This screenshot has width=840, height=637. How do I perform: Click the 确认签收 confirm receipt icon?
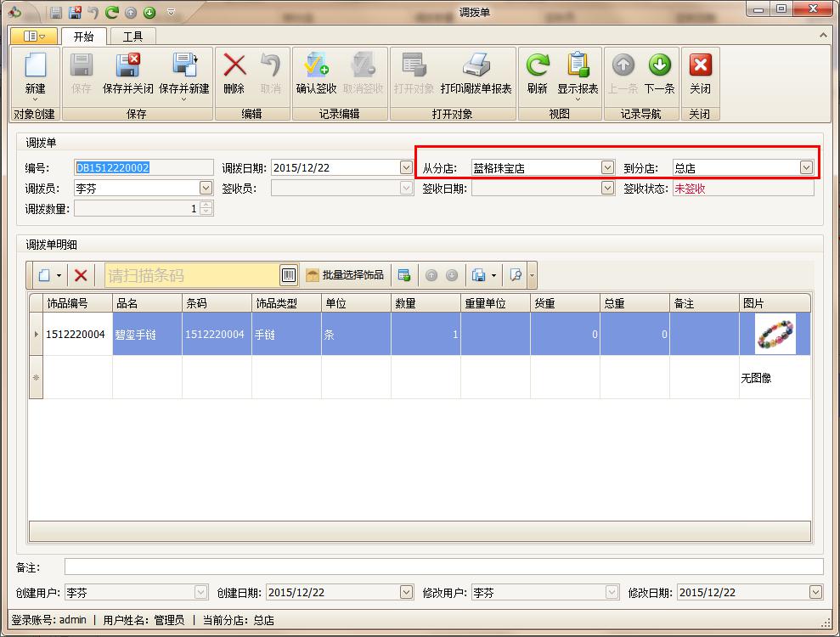click(x=316, y=65)
